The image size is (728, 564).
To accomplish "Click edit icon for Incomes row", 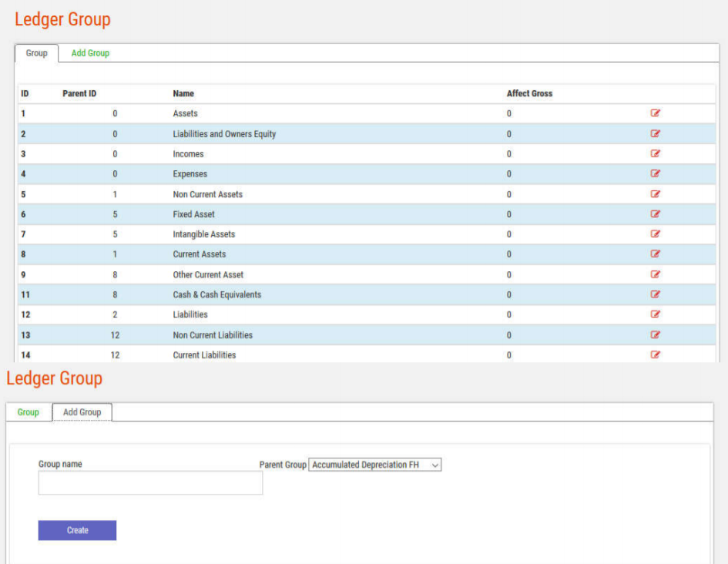I will 656,153.
